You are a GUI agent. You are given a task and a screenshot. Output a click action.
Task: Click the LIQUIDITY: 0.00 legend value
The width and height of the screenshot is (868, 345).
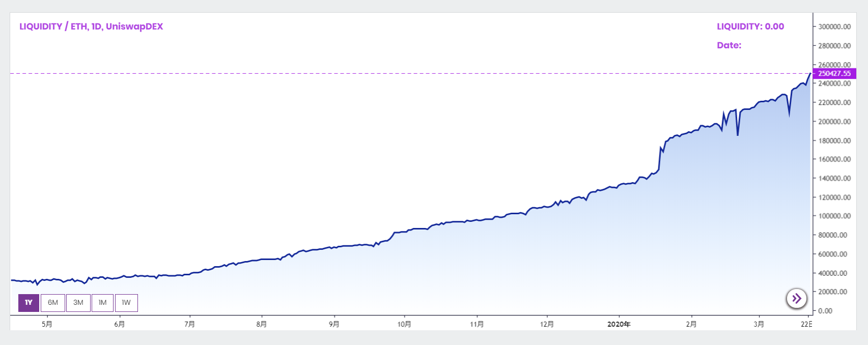750,26
